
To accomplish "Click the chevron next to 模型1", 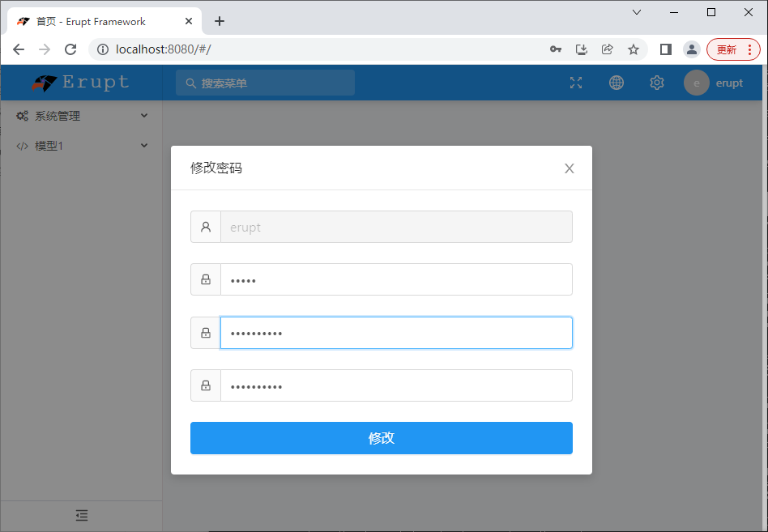I will [x=144, y=146].
